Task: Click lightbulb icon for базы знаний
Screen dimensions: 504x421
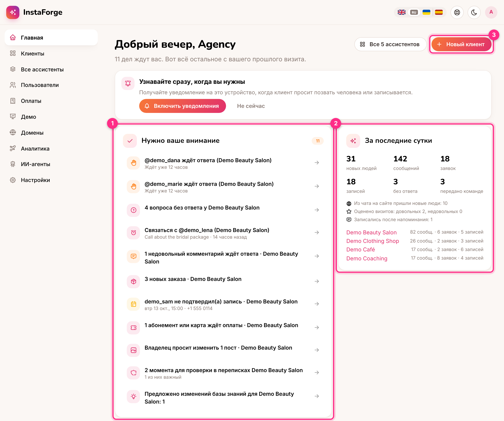Action: [133, 396]
